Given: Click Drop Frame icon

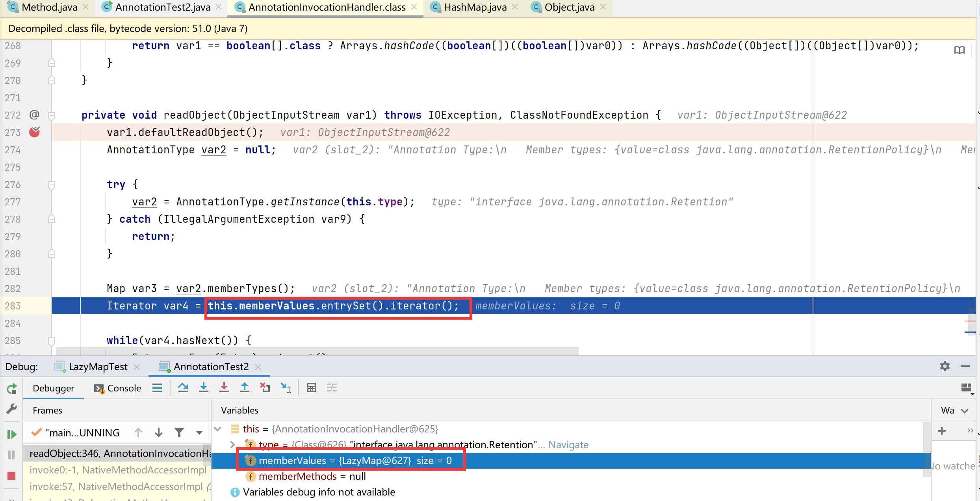Looking at the screenshot, I should 265,388.
